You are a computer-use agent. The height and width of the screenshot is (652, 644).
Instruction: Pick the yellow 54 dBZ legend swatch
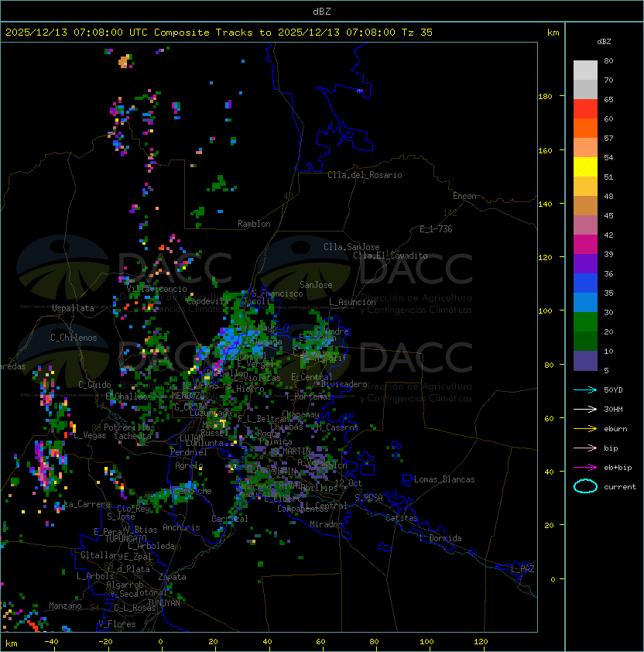[x=585, y=167]
